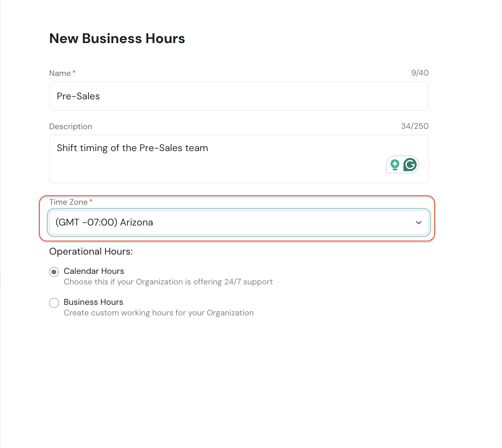Click the Description field label
The height and width of the screenshot is (448, 502).
tap(71, 127)
